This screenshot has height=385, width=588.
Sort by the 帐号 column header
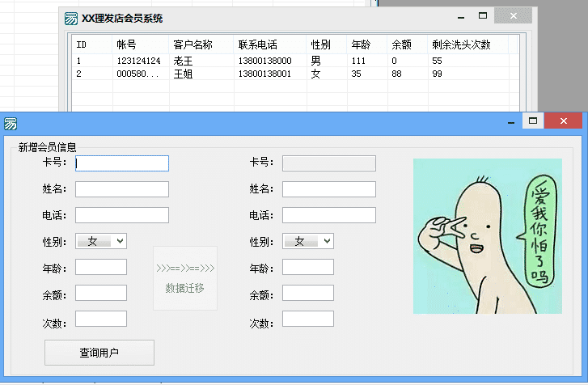coord(126,44)
